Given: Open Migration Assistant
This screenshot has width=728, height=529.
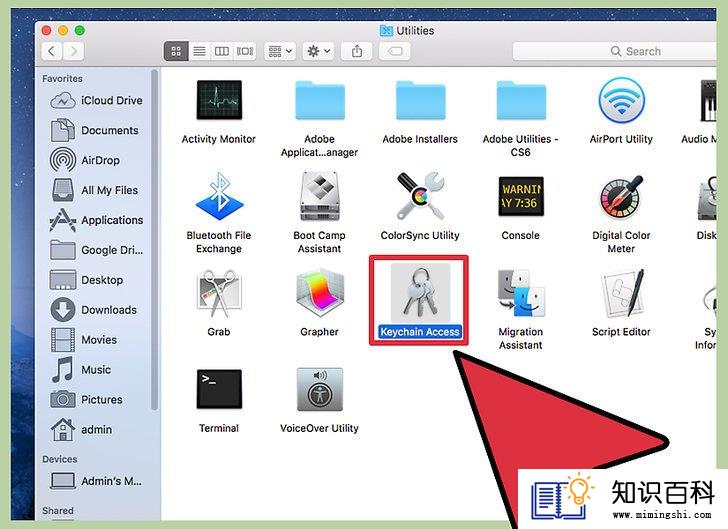Looking at the screenshot, I should (x=520, y=293).
